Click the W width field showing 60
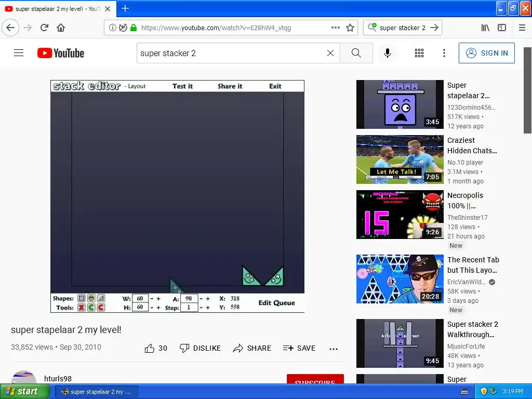 pos(140,299)
